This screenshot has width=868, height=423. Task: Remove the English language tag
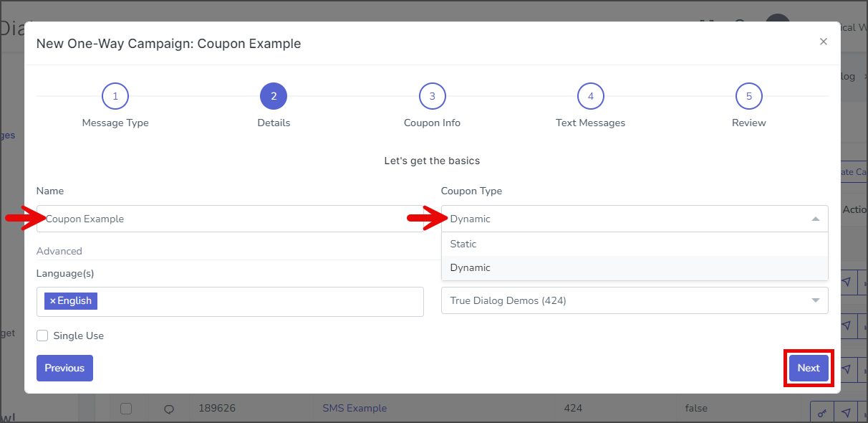pyautogui.click(x=52, y=301)
